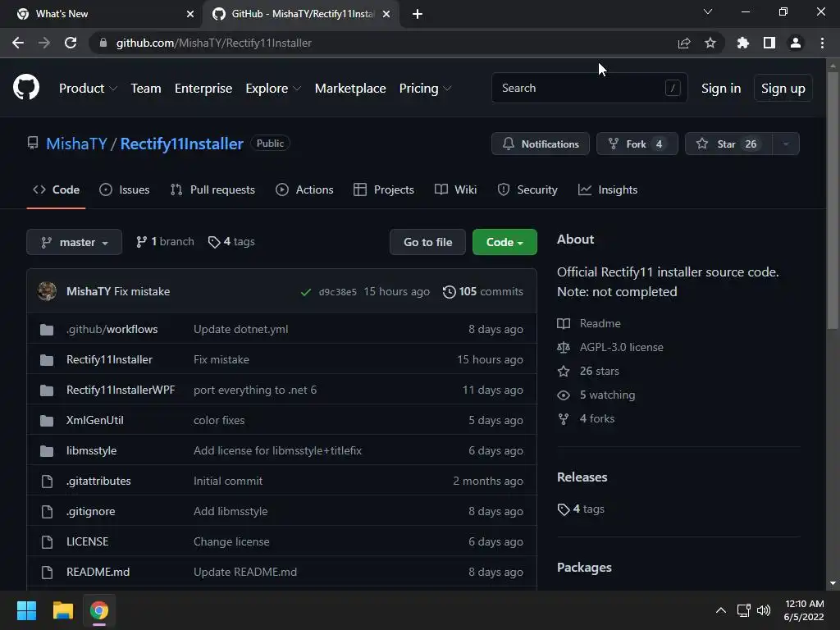Share this page via the share icon

(684, 43)
